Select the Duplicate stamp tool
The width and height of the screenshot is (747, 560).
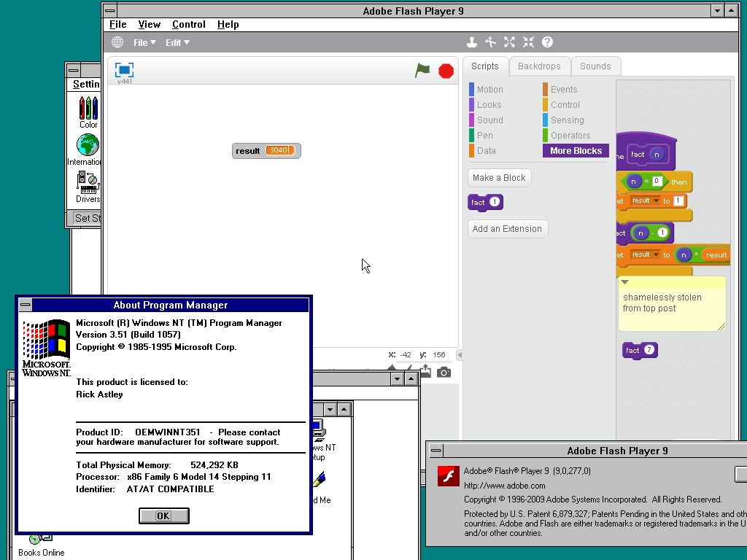click(472, 42)
